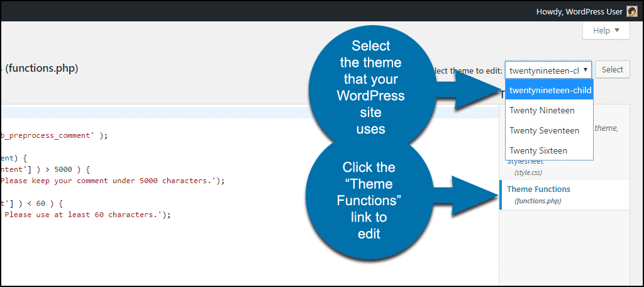This screenshot has width=644, height=287.
Task: Click the (functions.php) page heading
Action: (x=42, y=68)
